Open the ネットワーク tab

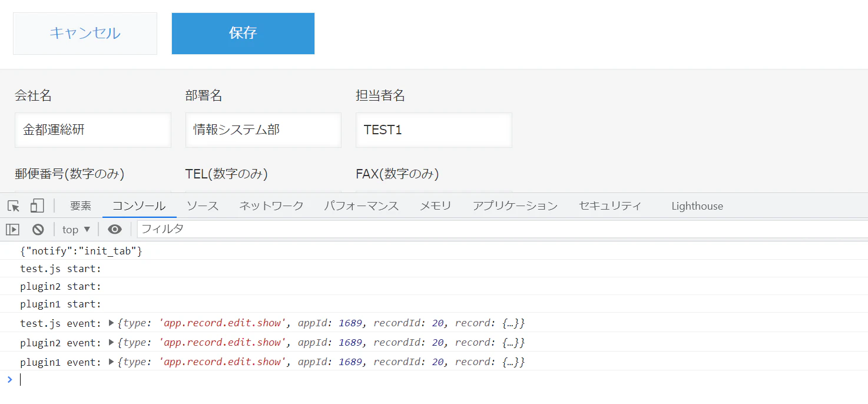(x=271, y=206)
